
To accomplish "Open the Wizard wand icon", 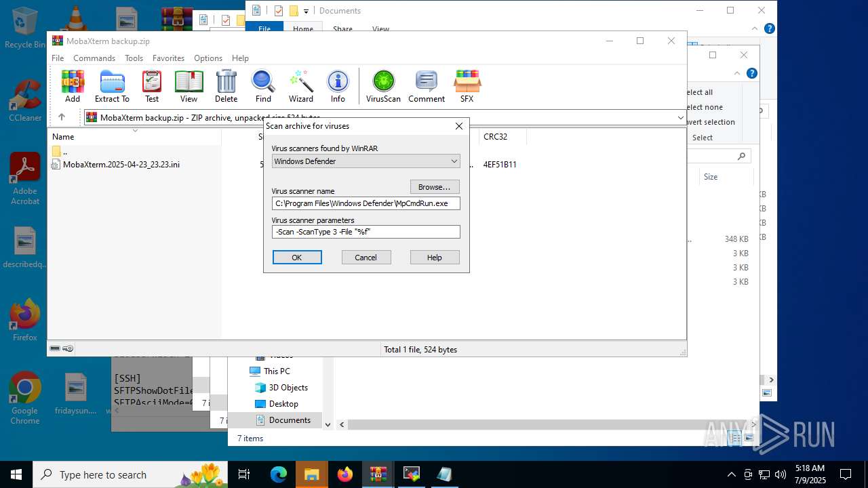I will (x=301, y=86).
